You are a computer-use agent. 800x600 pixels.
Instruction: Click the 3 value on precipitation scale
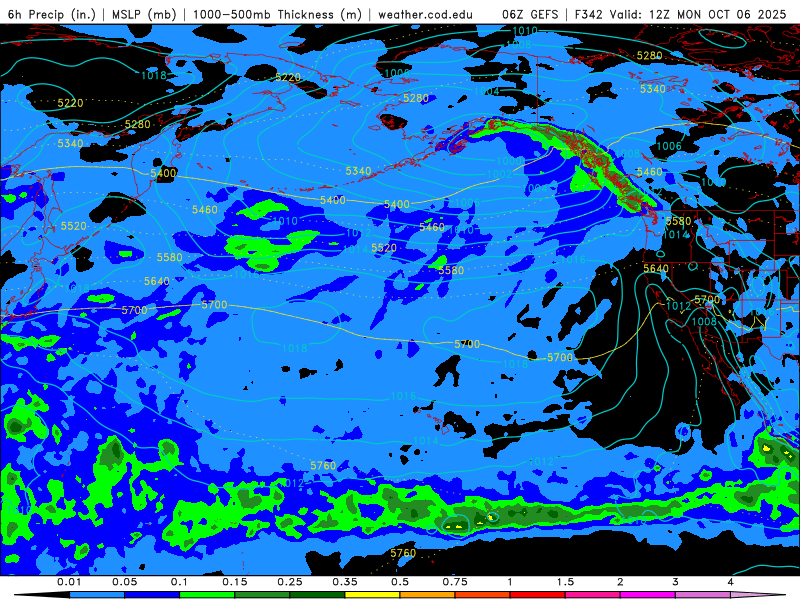[676, 582]
